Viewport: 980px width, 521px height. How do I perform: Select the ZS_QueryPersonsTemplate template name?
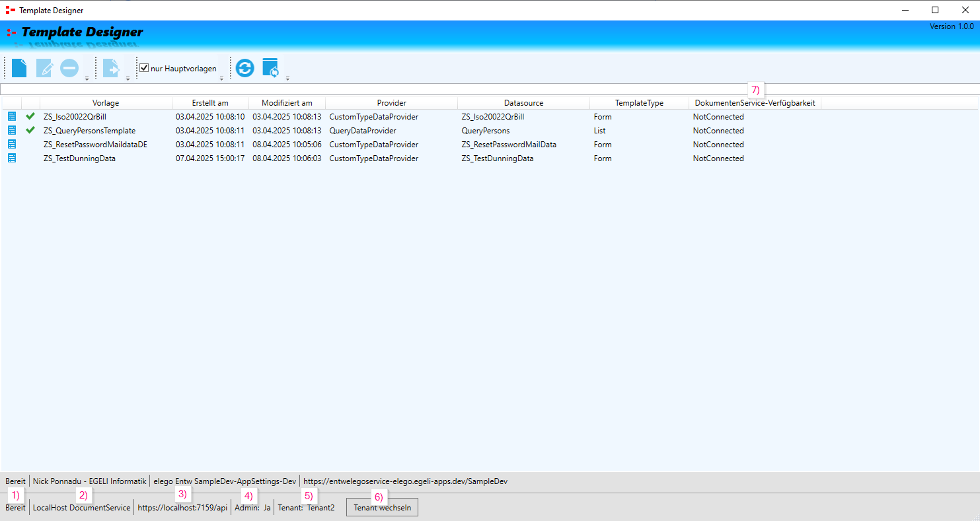[x=89, y=131]
